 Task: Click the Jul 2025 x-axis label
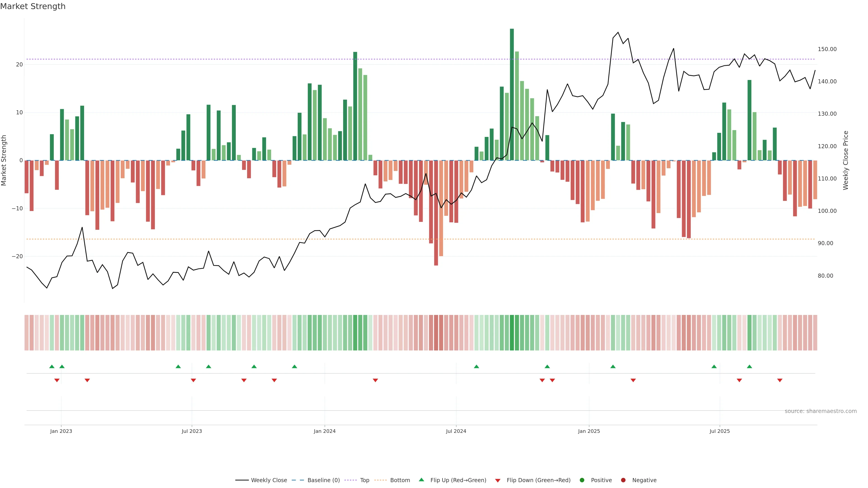click(x=719, y=431)
